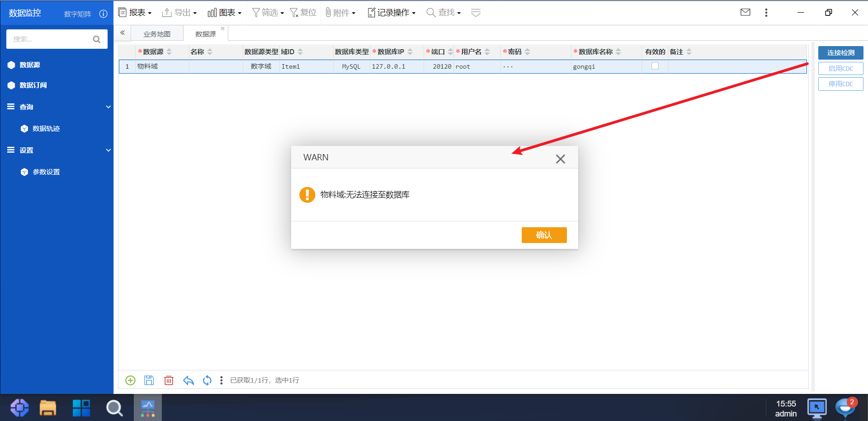868x421 pixels.
Task: Open the 导出 dropdown menu
Action: pos(179,13)
